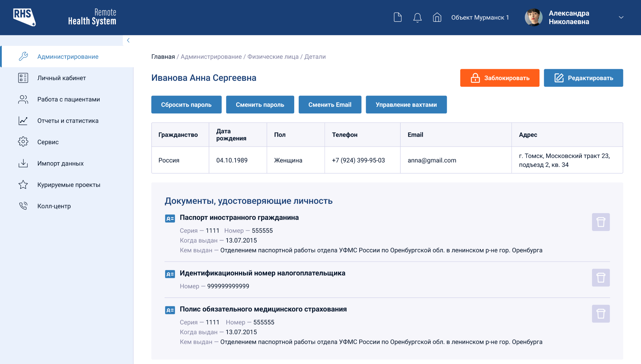Image resolution: width=641 pixels, height=364 pixels.
Task: Open notifications bell icon
Action: [417, 17]
